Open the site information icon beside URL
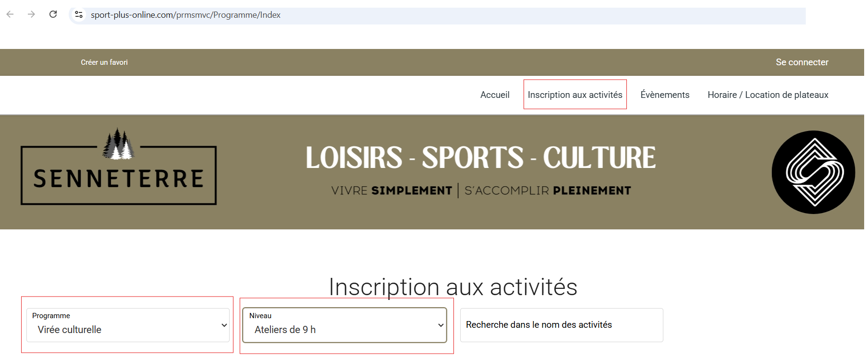 pos(79,15)
